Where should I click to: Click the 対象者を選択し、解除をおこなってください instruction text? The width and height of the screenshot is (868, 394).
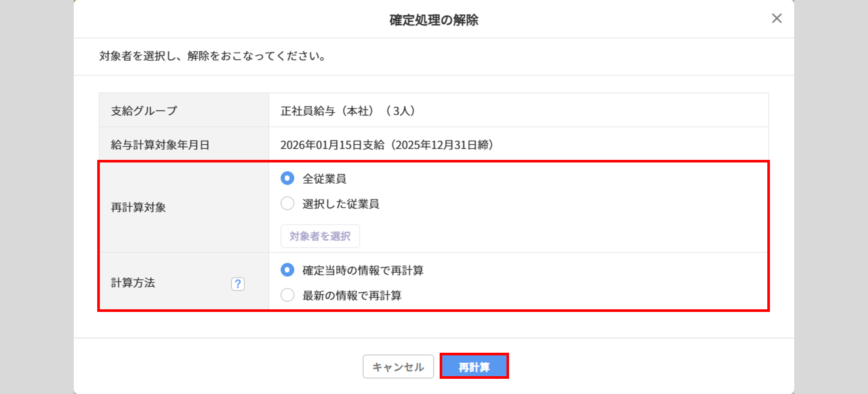213,56
